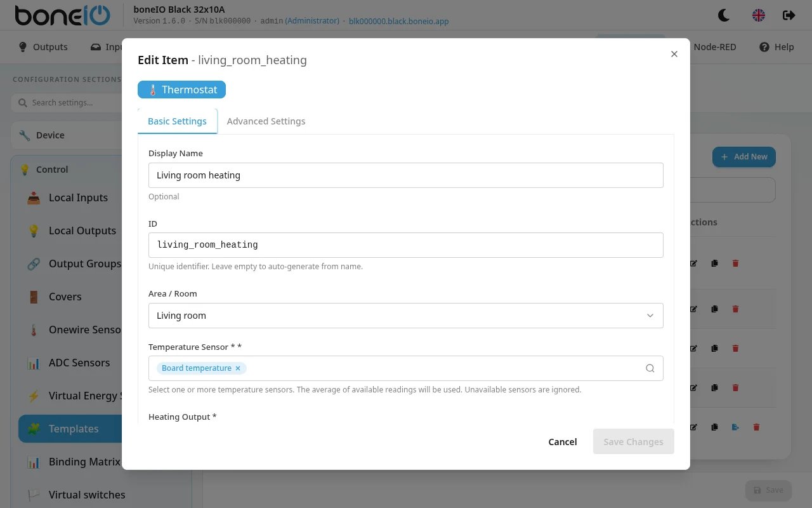
Task: Click the Thermostat type badge
Action: pyautogui.click(x=181, y=90)
